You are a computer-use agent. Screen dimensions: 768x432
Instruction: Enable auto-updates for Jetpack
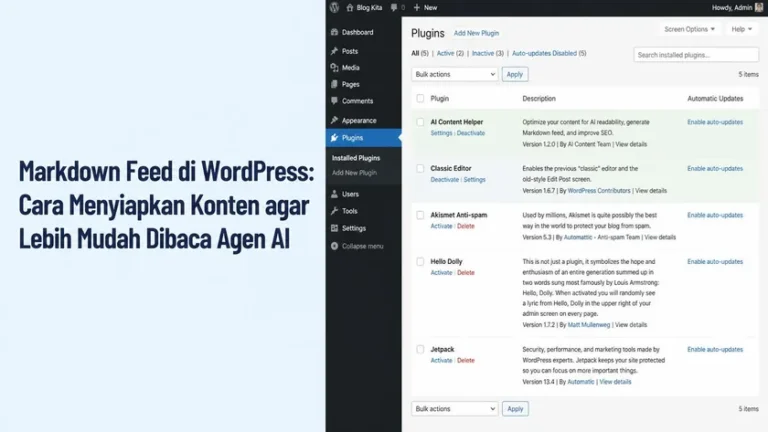[715, 349]
